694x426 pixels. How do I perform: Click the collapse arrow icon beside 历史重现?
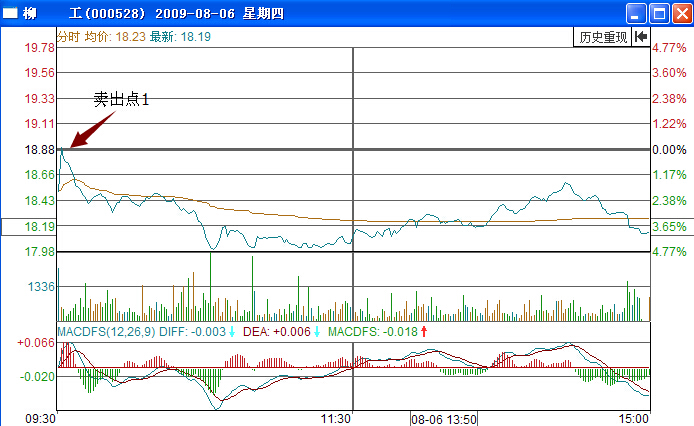(x=641, y=37)
